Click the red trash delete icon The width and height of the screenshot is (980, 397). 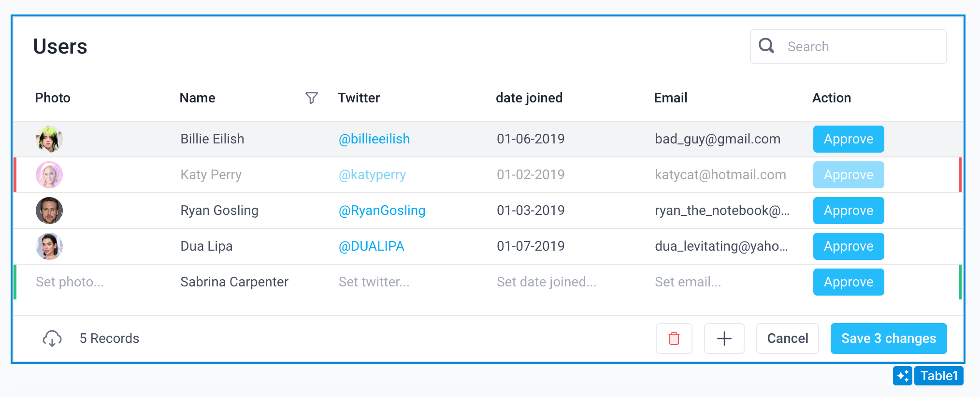[x=674, y=339]
